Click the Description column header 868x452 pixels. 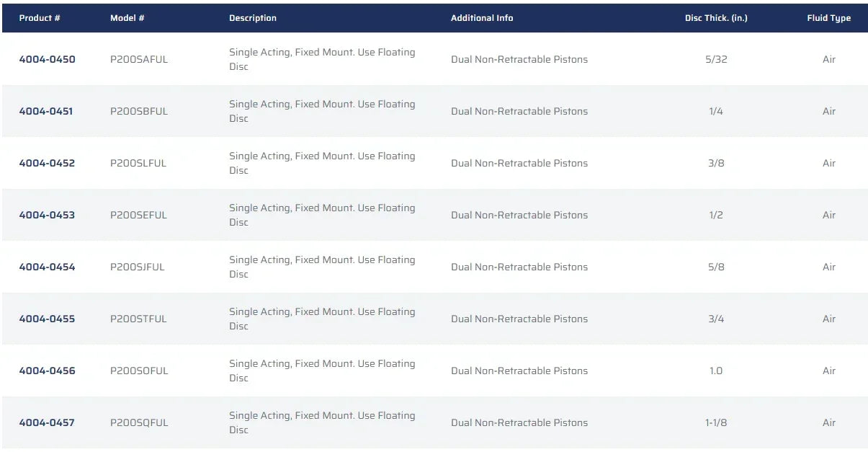253,18
